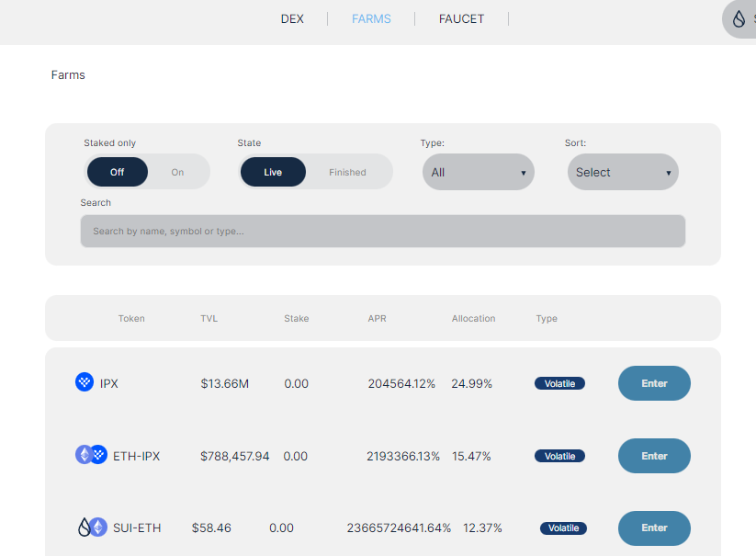
Task: Navigate to the FAUCET tab
Action: tap(461, 18)
